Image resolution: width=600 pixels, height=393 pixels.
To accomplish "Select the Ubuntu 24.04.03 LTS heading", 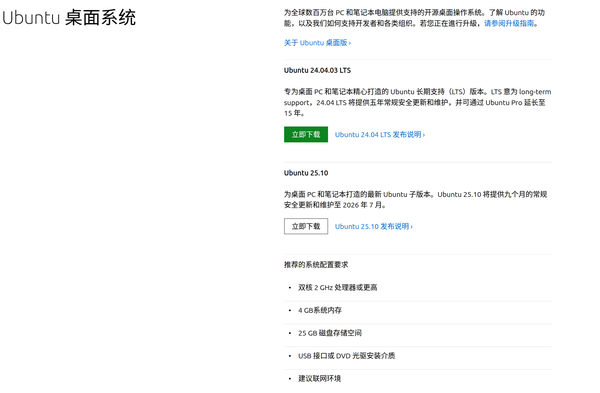I will click(317, 70).
